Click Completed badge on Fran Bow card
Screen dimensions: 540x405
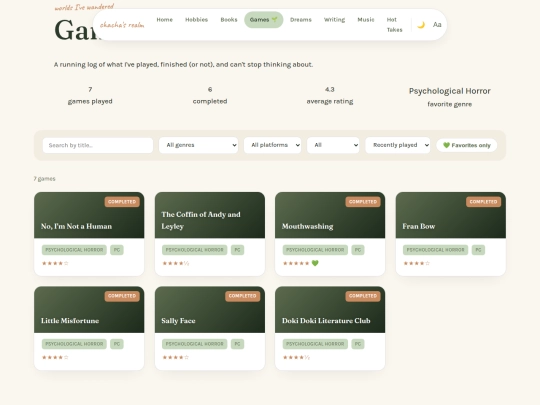(x=484, y=202)
